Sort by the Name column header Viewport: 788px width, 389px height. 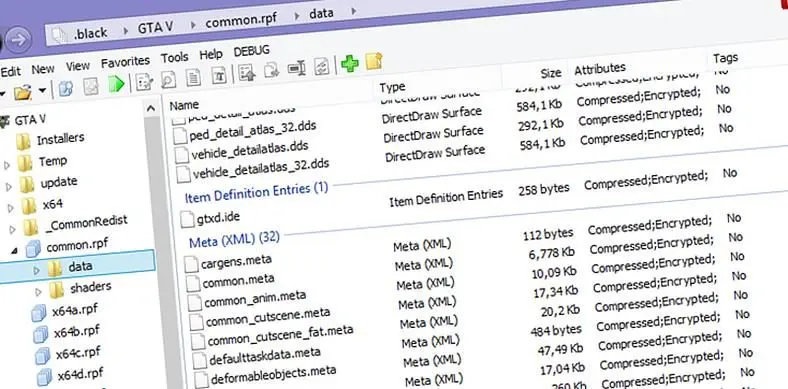click(184, 105)
